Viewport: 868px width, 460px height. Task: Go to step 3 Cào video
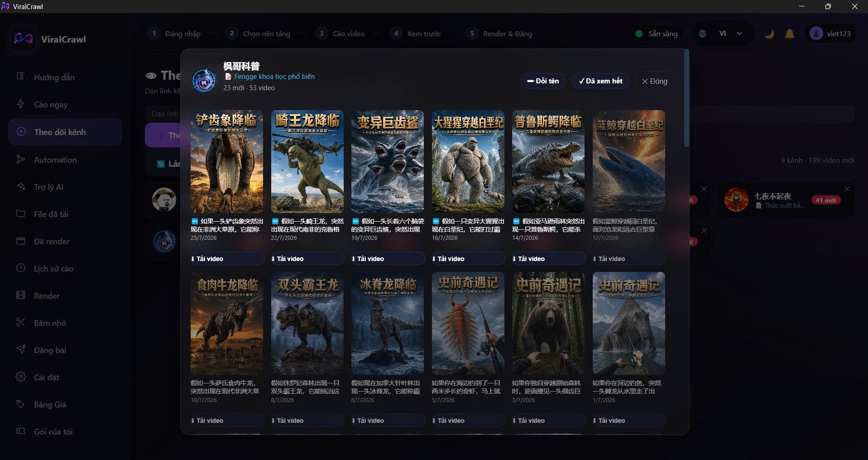(340, 34)
